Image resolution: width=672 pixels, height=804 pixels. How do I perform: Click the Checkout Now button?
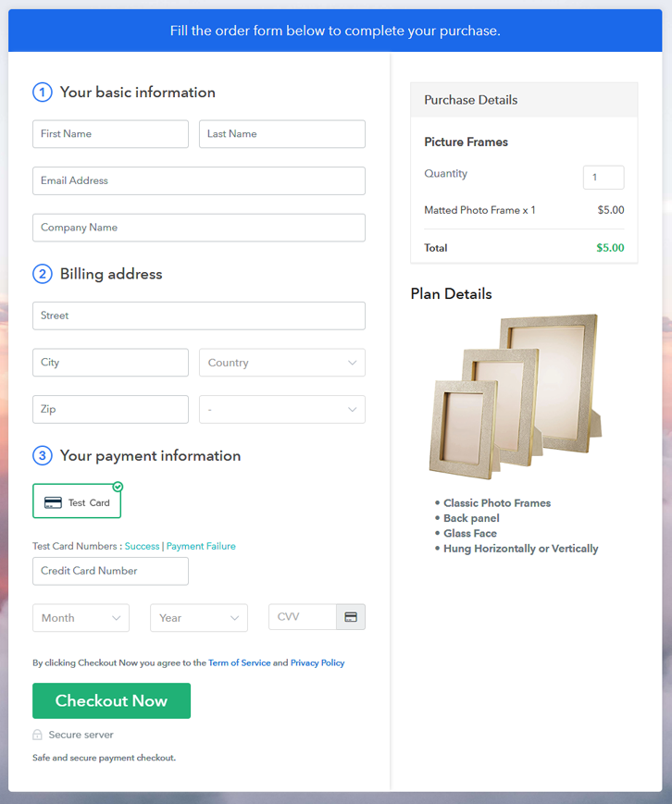click(x=111, y=700)
